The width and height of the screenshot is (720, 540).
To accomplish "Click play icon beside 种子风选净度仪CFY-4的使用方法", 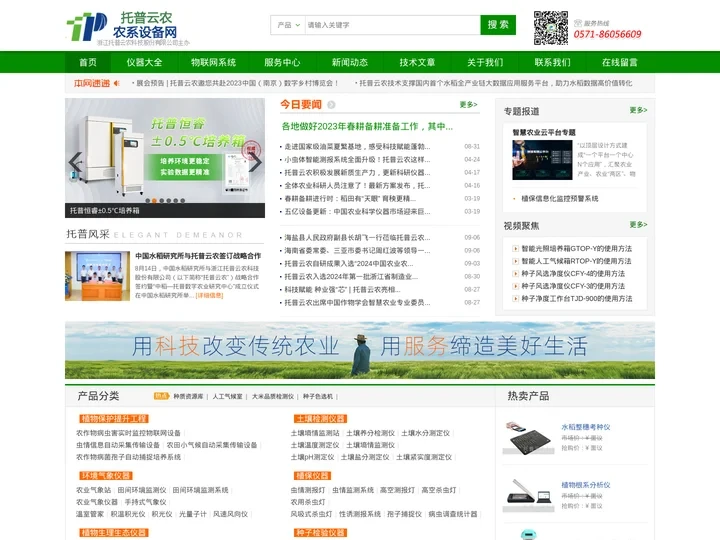I will (515, 274).
